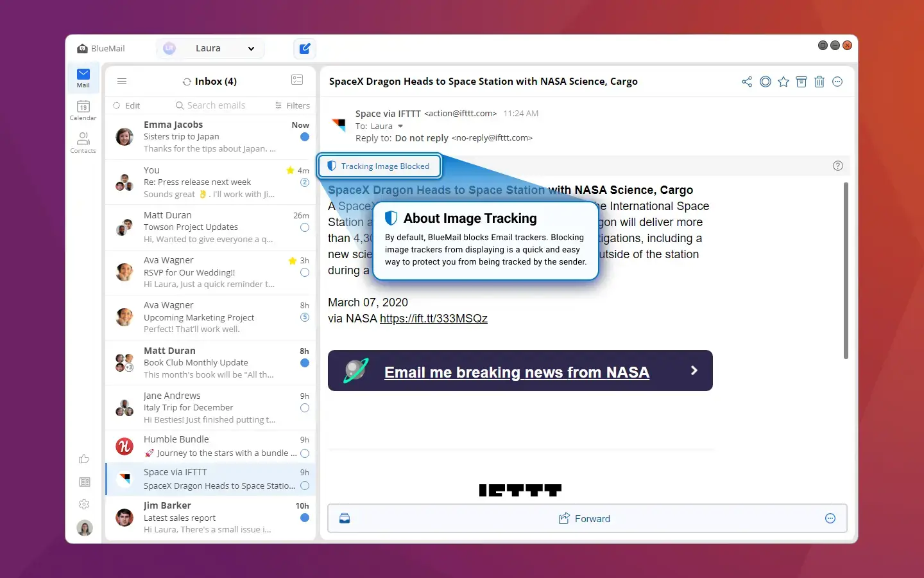The image size is (924, 578).
Task: Open Book Club Monthly Update email
Action: point(210,363)
